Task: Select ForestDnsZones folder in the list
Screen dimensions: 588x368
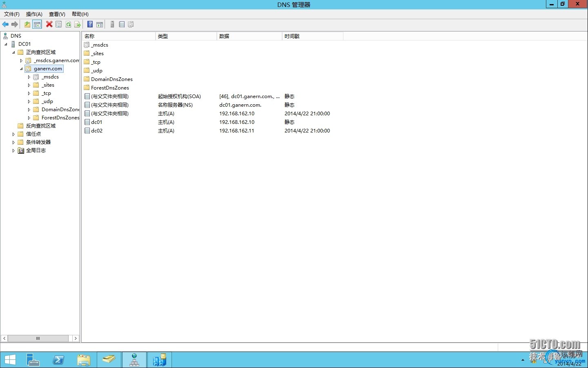Action: click(x=110, y=88)
